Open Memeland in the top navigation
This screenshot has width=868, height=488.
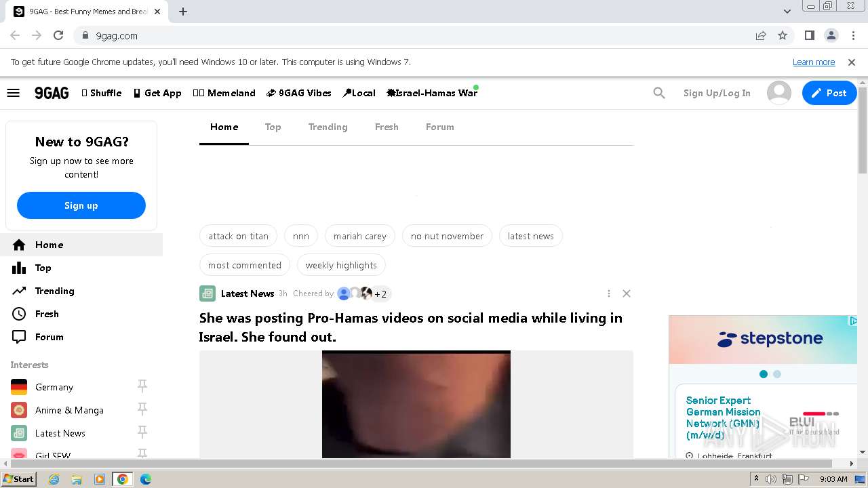click(224, 93)
